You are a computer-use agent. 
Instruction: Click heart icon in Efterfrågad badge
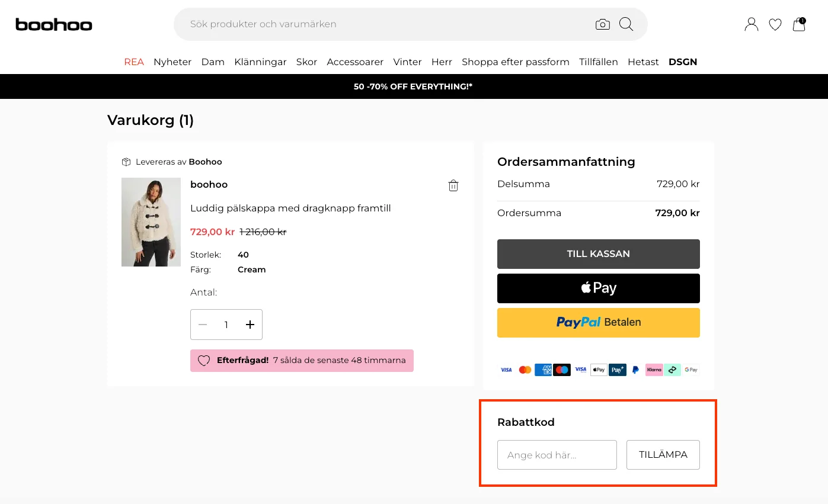[204, 361]
